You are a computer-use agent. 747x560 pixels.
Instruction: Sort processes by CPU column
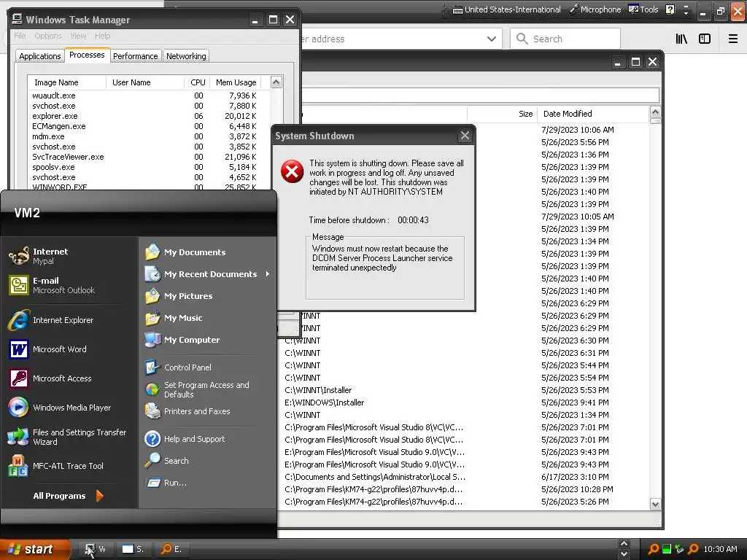tap(197, 82)
